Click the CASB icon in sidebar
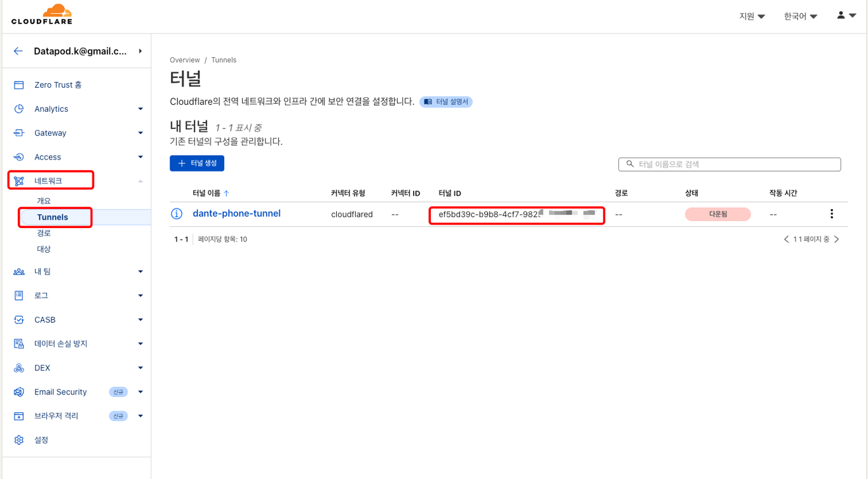 coord(19,320)
